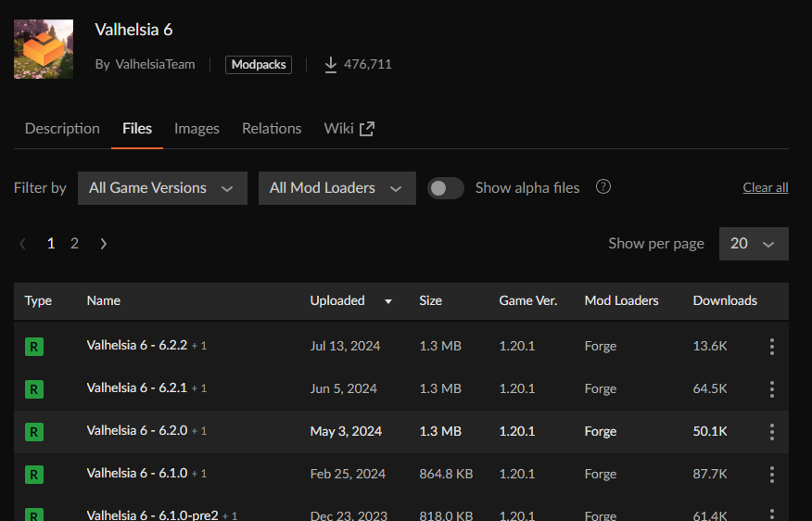Click the May 3, 2024 upload date
Viewport: 812px width, 521px height.
(346, 431)
